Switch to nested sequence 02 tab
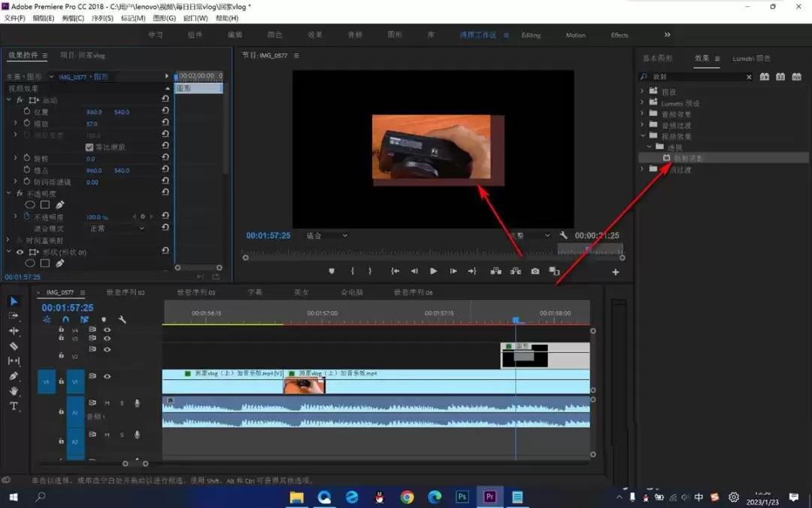 click(x=126, y=292)
